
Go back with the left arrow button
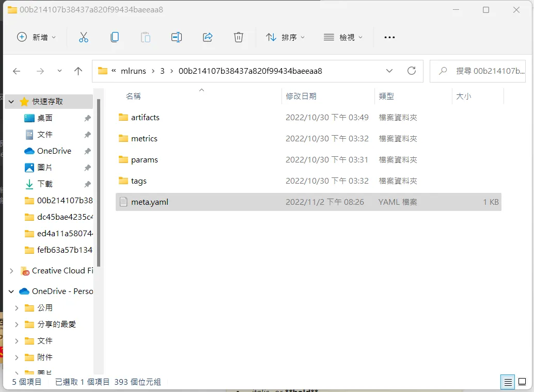17,71
